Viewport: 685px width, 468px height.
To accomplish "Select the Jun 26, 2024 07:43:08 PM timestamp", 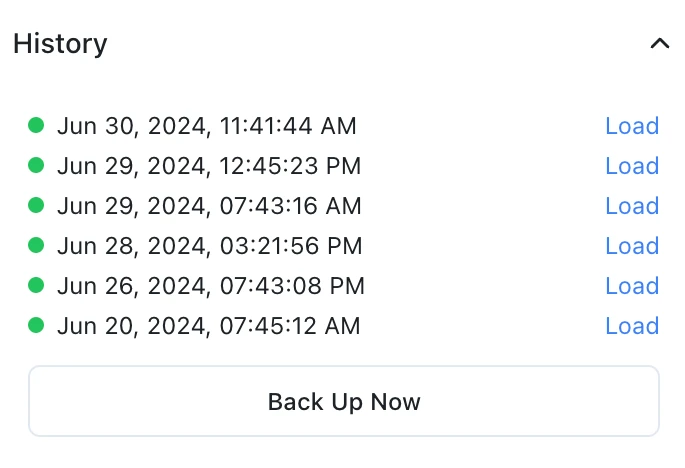I will [210, 286].
